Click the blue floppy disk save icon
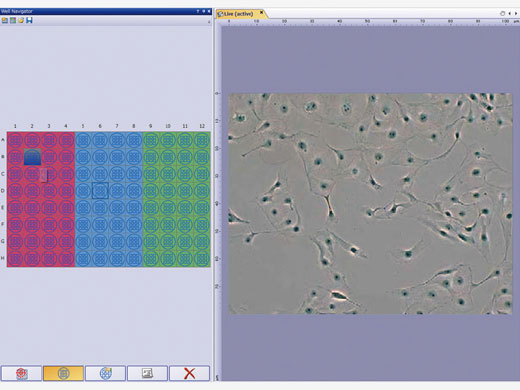The width and height of the screenshot is (520, 390). 29,21
